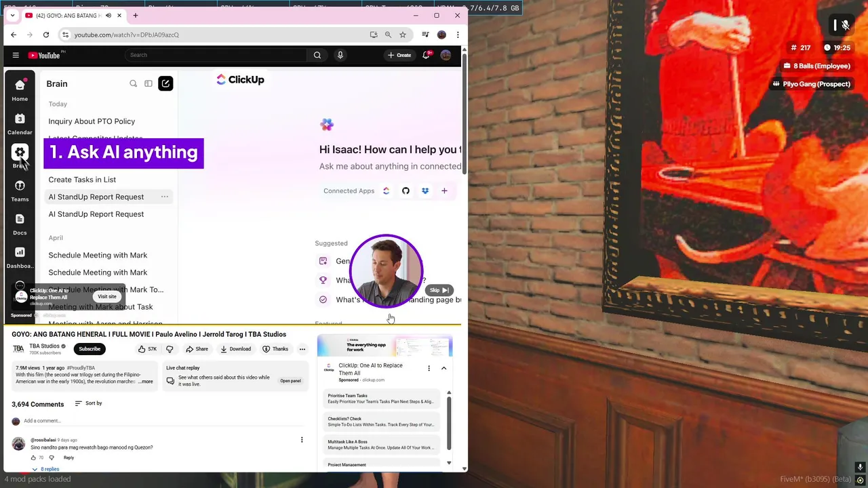Click the Add a comment field
Viewport: 868px width, 488px height.
tap(163, 421)
